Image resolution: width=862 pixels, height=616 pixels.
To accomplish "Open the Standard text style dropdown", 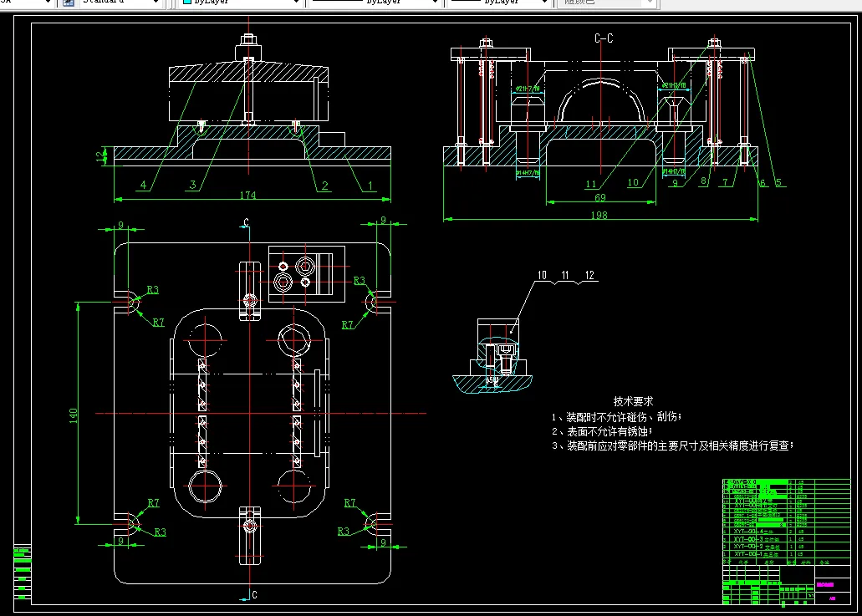I will pos(156,3).
